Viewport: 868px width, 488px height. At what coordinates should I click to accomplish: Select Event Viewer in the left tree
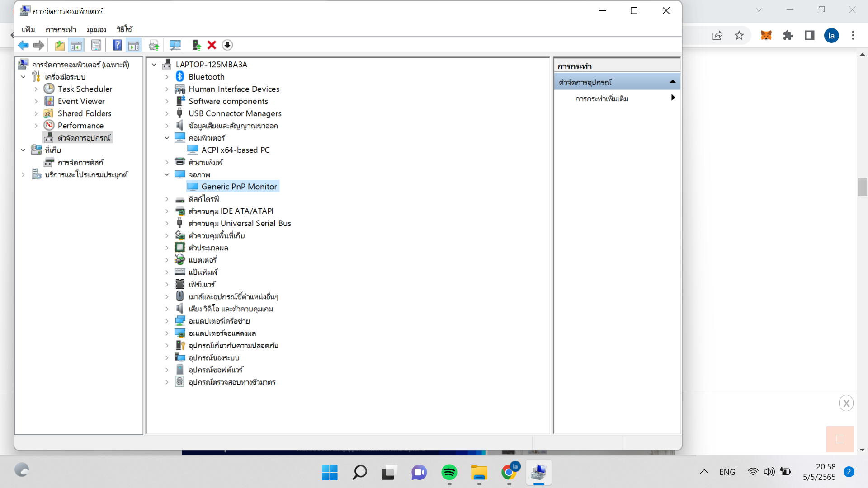81,101
